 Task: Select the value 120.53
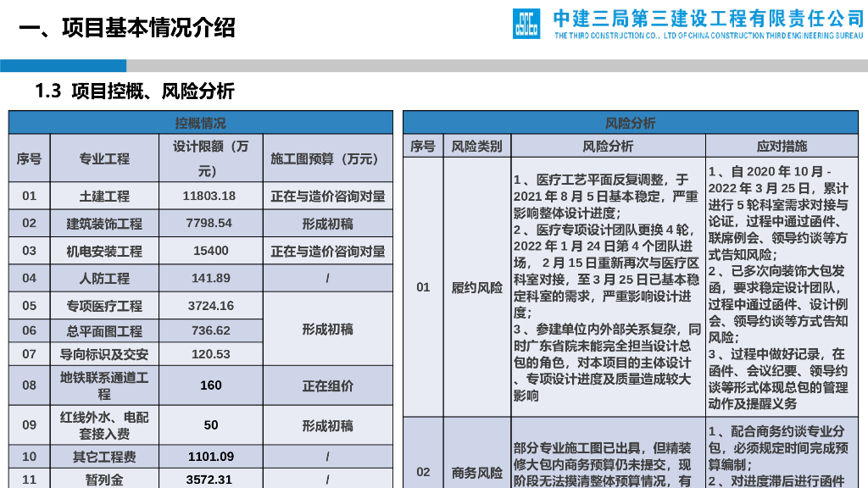(211, 353)
